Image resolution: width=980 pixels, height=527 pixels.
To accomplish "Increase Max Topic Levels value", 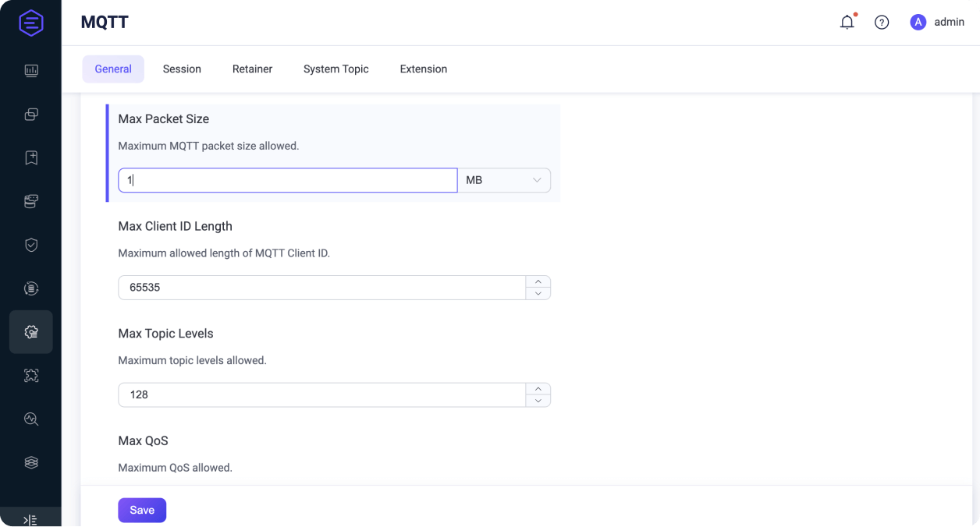I will coord(538,388).
